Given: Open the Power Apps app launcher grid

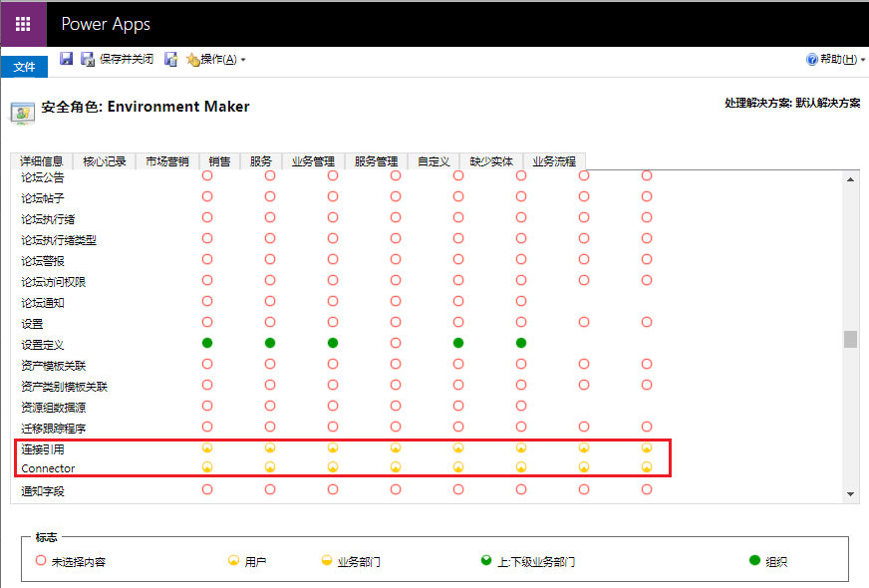Looking at the screenshot, I should (23, 24).
